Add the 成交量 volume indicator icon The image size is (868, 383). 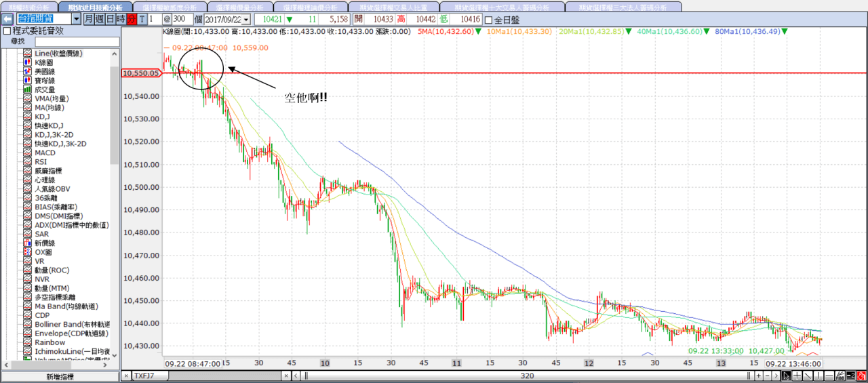28,89
